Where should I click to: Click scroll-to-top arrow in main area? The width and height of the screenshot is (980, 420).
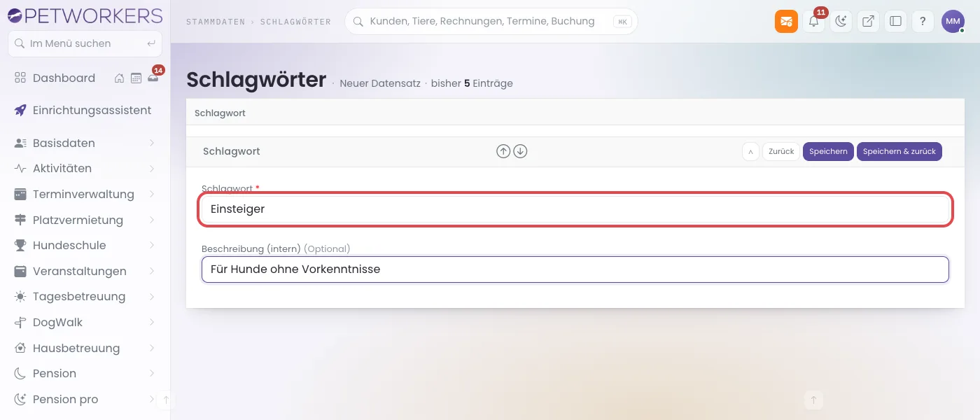coord(813,400)
